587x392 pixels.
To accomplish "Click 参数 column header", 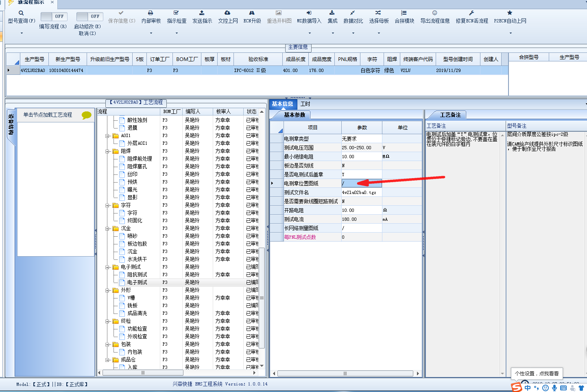I will [x=362, y=128].
